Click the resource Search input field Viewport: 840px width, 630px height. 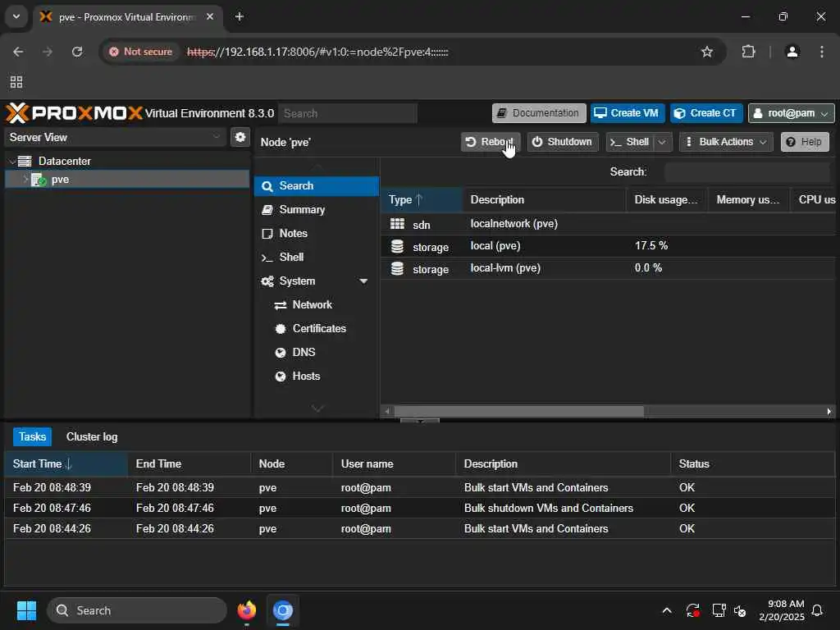[746, 172]
